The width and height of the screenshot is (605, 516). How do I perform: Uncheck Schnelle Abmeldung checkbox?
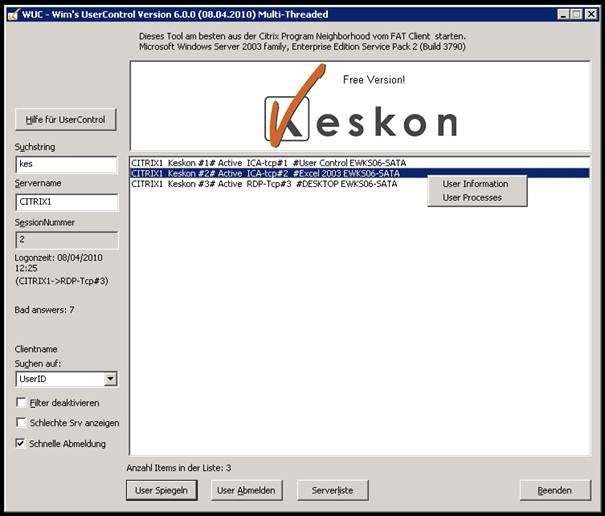[21, 443]
